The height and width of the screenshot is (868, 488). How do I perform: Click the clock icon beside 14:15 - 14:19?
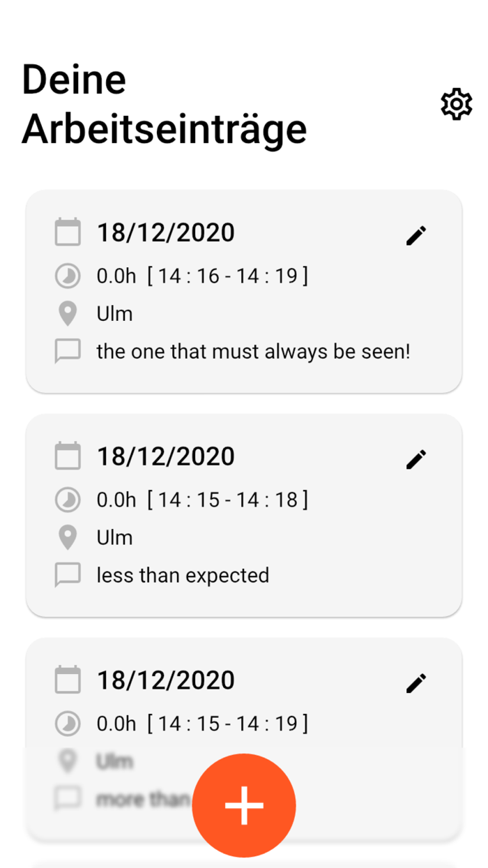(68, 723)
